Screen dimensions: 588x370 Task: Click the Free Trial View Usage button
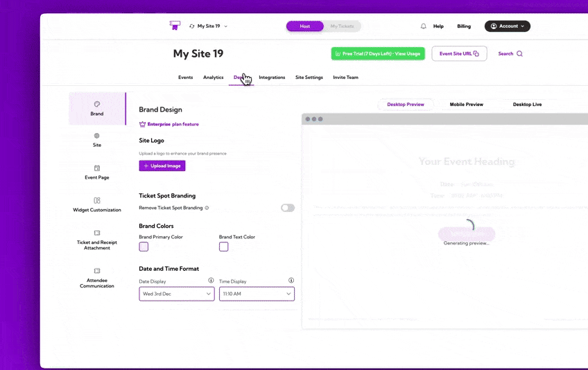(x=378, y=53)
